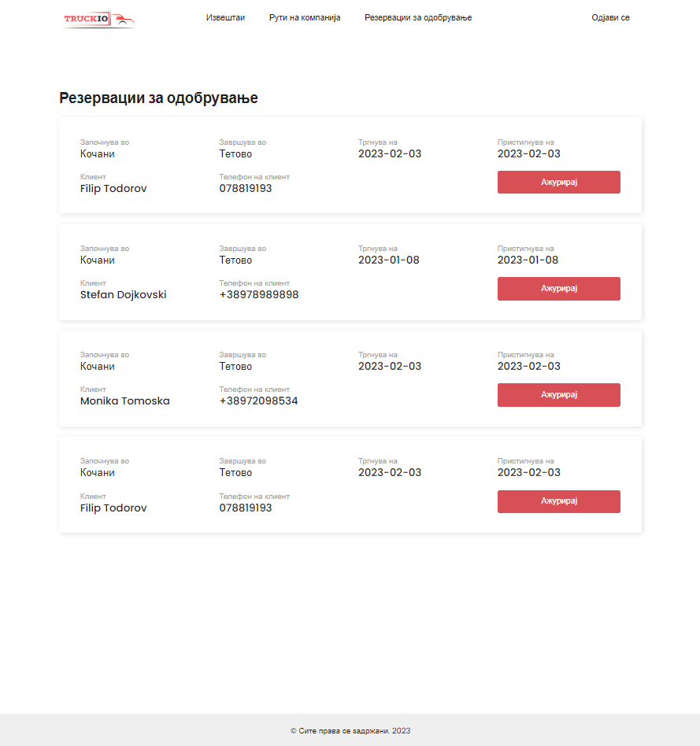Click the Тргнува на date 2023-01-08
The height and width of the screenshot is (746, 700).
388,260
